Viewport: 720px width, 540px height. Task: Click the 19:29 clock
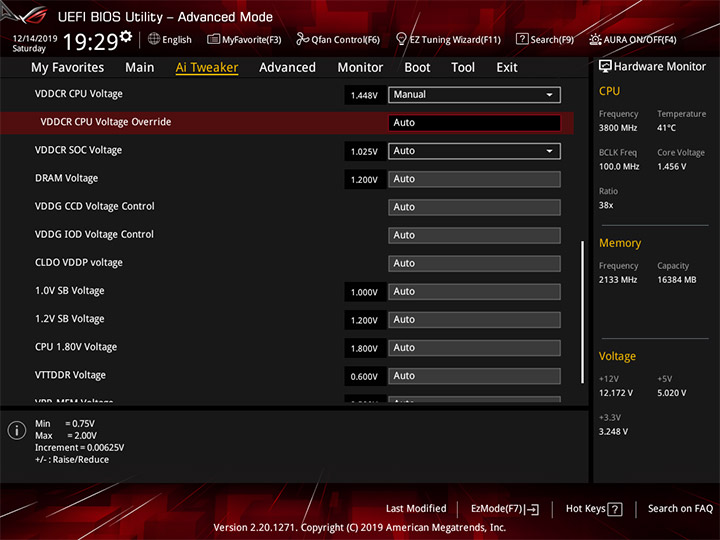coord(90,42)
